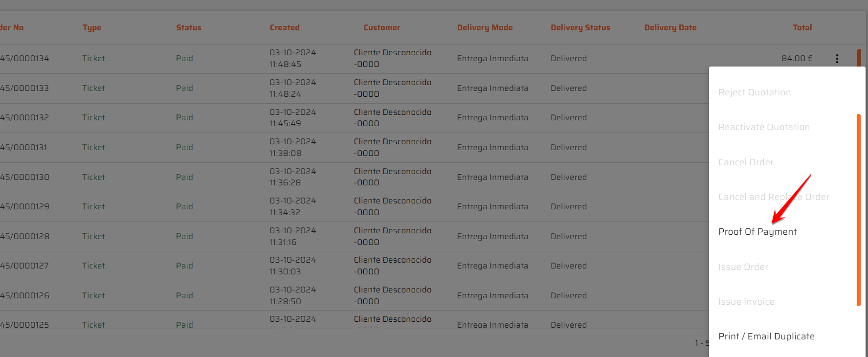The width and height of the screenshot is (868, 357).
Task: Sort table by Delivery Mode header
Action: 485,28
